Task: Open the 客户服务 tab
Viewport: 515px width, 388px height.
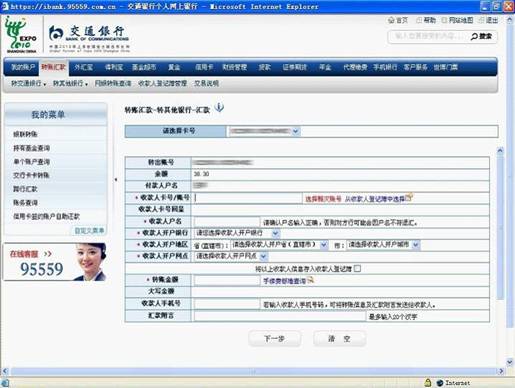Action: pyautogui.click(x=415, y=67)
